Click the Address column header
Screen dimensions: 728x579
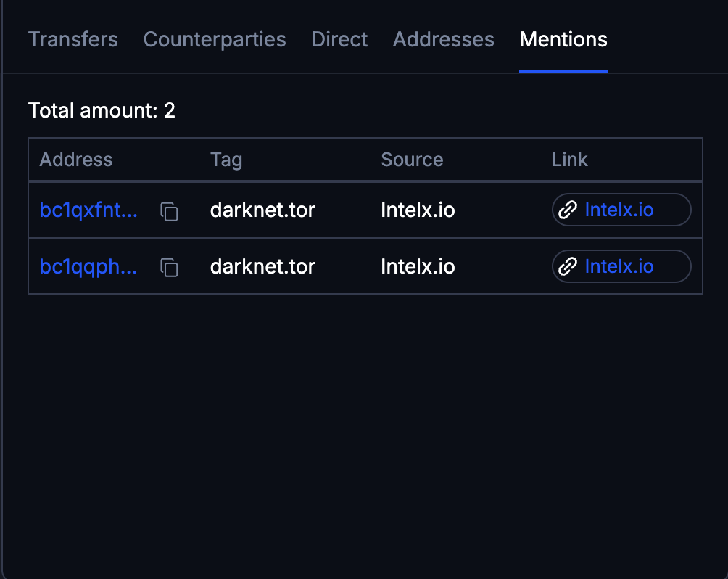pyautogui.click(x=75, y=159)
